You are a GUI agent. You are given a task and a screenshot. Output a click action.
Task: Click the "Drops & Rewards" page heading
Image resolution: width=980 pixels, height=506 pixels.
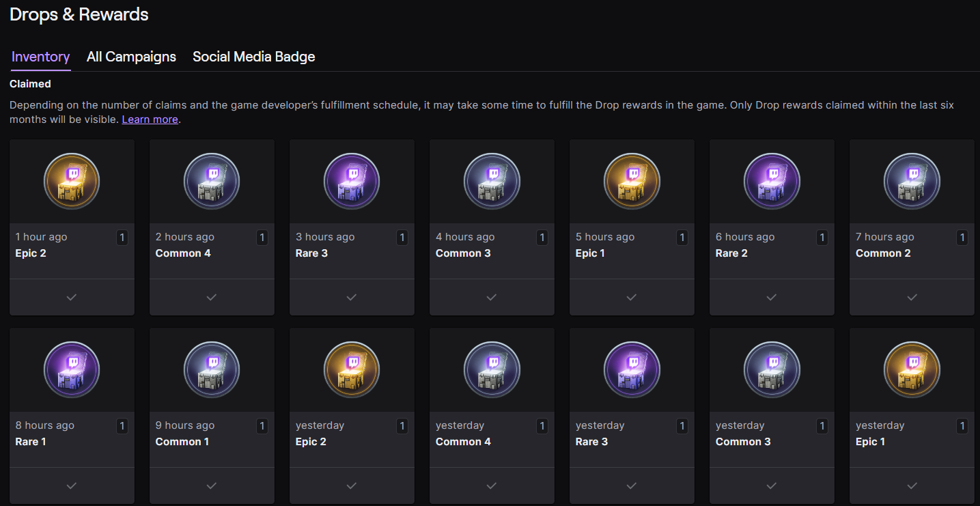pos(79,14)
